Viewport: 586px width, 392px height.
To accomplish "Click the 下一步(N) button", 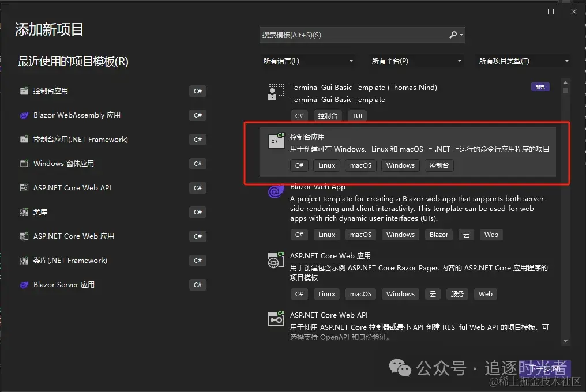I will click(x=546, y=367).
